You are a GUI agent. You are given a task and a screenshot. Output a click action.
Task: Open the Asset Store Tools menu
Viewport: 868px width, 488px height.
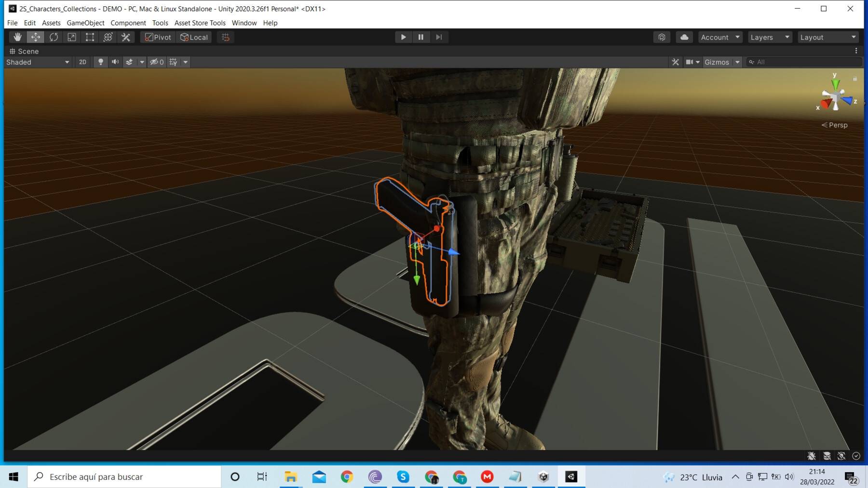(x=200, y=23)
